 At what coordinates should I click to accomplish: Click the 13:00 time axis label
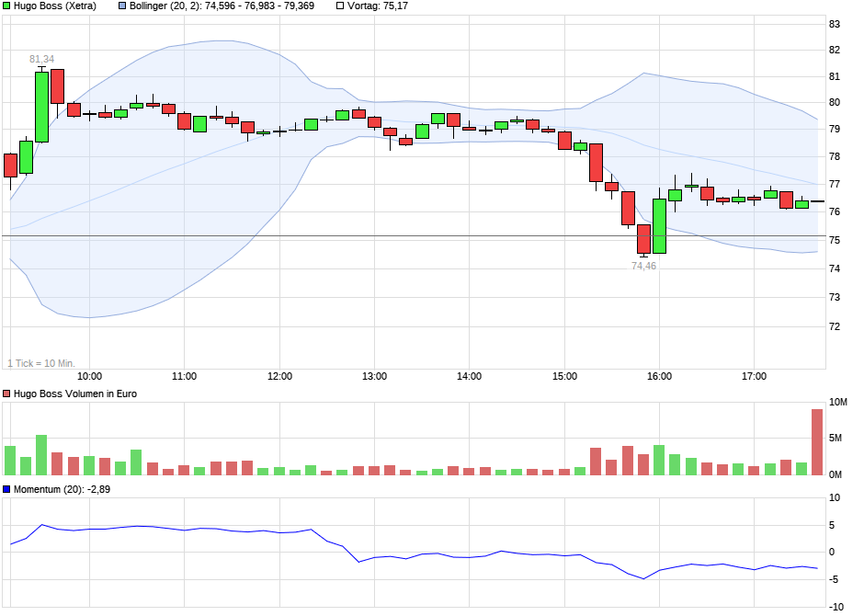(x=373, y=375)
